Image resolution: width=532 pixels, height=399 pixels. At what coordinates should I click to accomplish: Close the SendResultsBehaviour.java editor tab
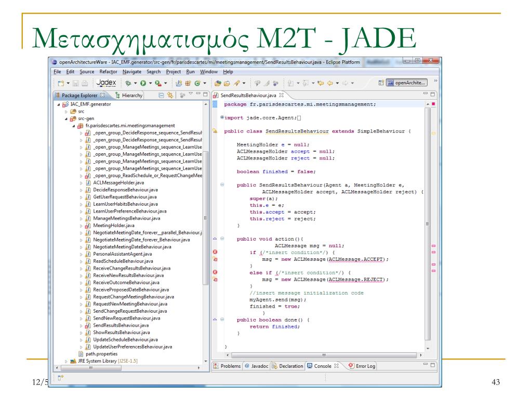point(281,96)
